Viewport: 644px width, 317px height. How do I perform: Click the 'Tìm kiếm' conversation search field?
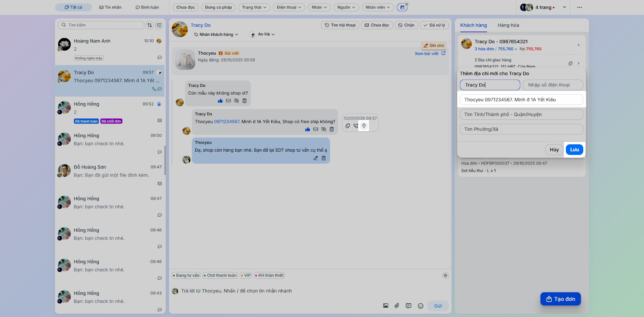click(x=101, y=25)
